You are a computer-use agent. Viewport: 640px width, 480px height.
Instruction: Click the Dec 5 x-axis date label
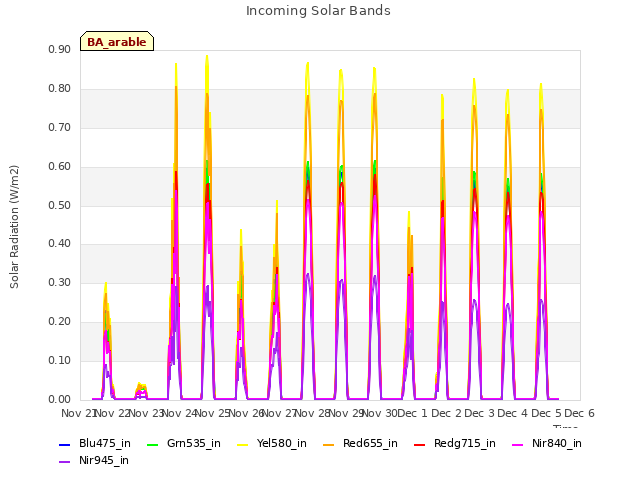[546, 413]
